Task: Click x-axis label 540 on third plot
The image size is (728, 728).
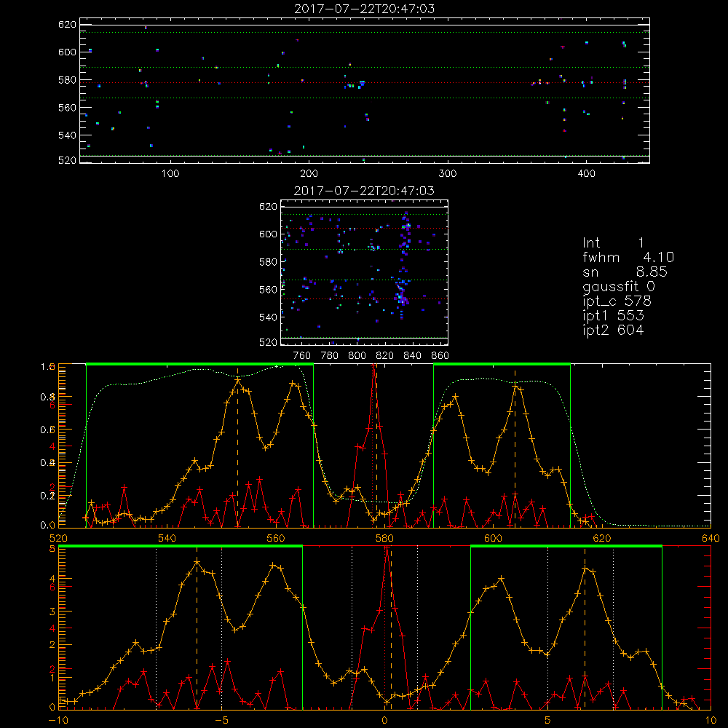Action: click(167, 539)
